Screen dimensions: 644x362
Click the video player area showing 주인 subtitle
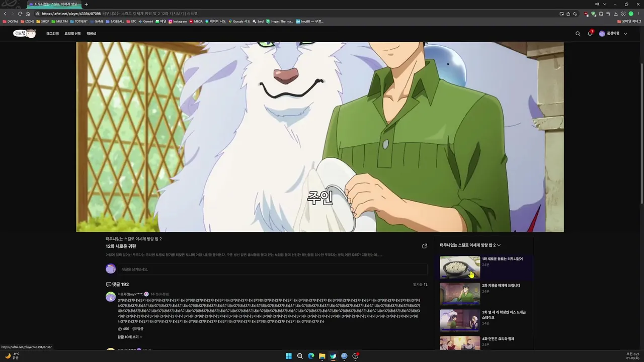(320, 137)
